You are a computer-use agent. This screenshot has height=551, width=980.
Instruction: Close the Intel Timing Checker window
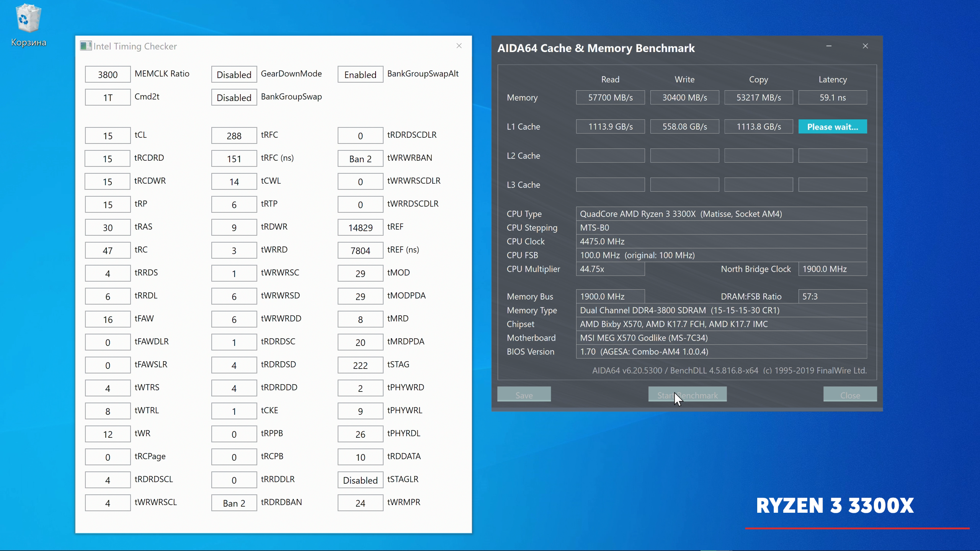pyautogui.click(x=459, y=46)
